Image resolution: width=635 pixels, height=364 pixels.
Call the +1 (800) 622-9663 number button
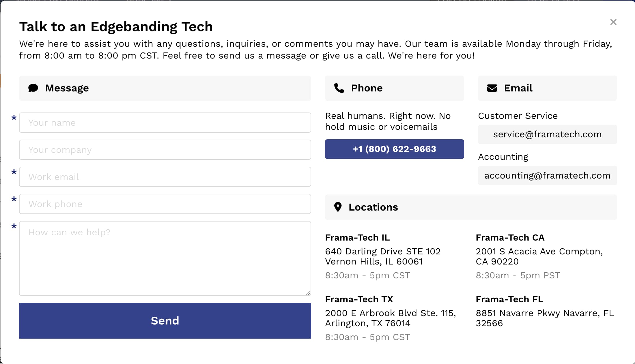(x=394, y=149)
